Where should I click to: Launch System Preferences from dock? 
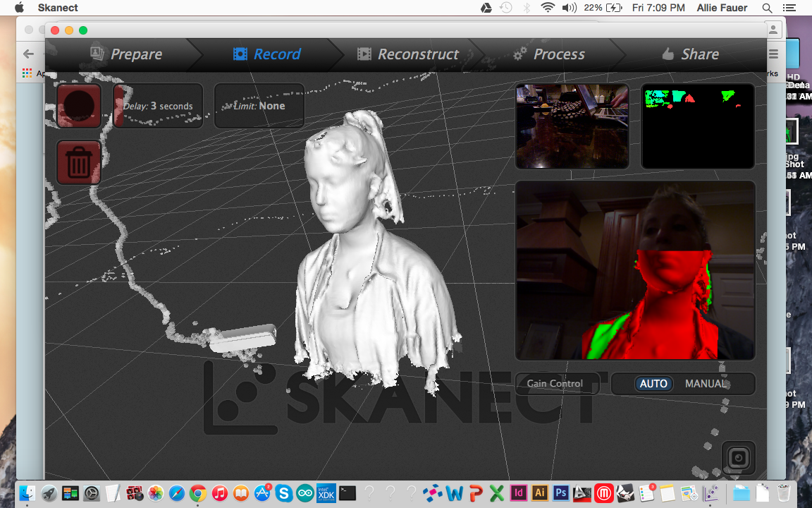[92, 493]
